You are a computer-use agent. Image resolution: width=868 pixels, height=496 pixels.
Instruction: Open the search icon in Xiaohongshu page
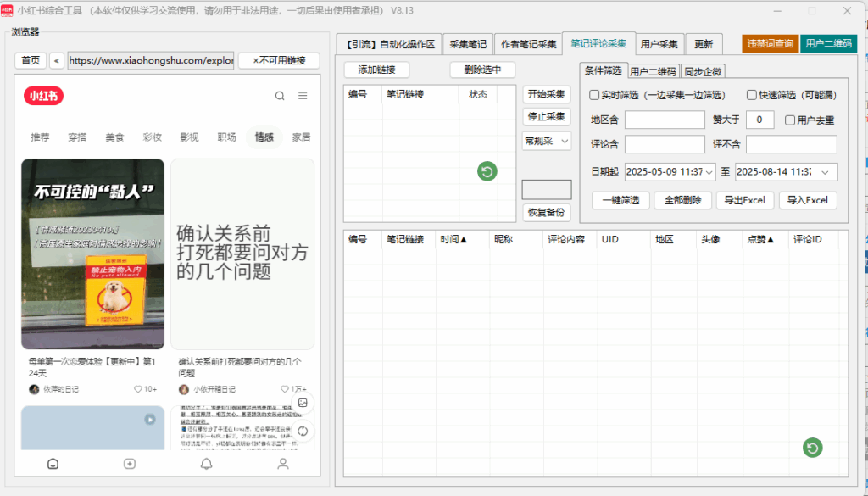pyautogui.click(x=280, y=96)
